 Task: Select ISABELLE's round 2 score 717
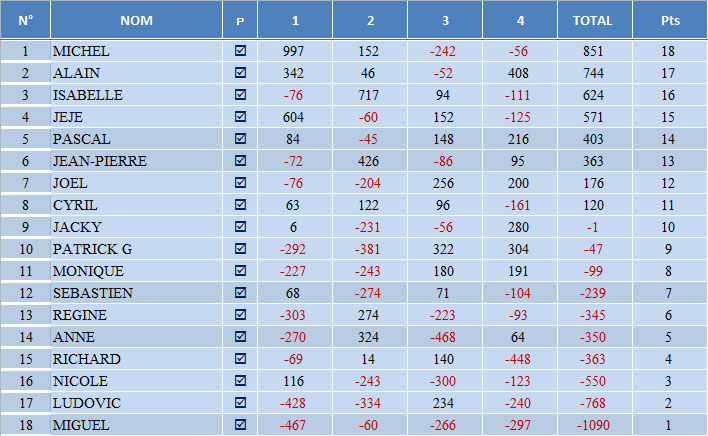click(x=369, y=95)
